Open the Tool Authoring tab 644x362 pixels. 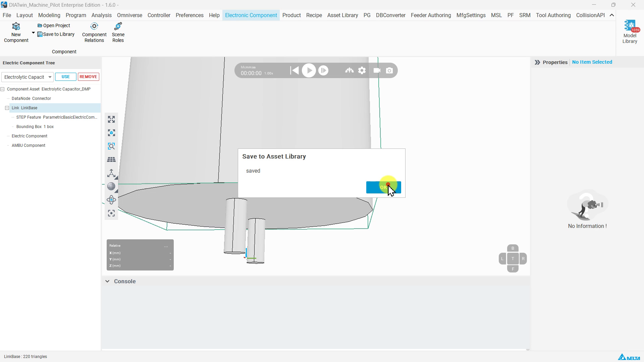pos(553,15)
